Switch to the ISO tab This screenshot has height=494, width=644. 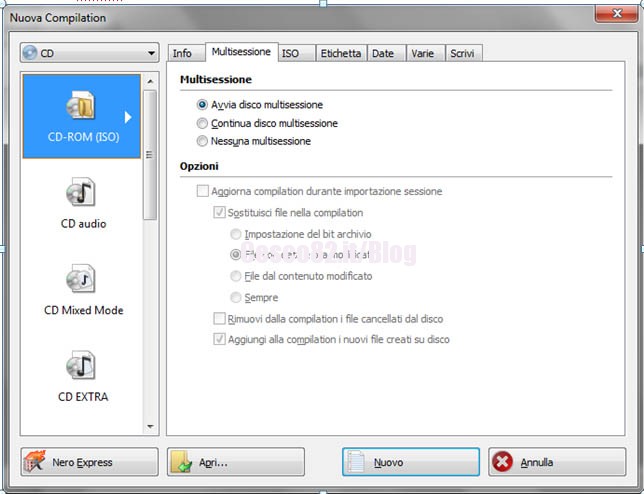pos(296,53)
